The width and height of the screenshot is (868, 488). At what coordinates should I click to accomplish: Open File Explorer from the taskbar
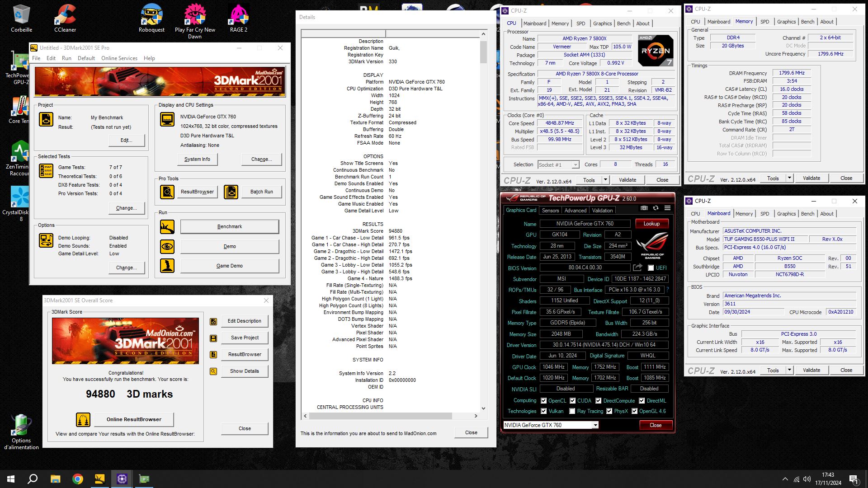point(55,479)
